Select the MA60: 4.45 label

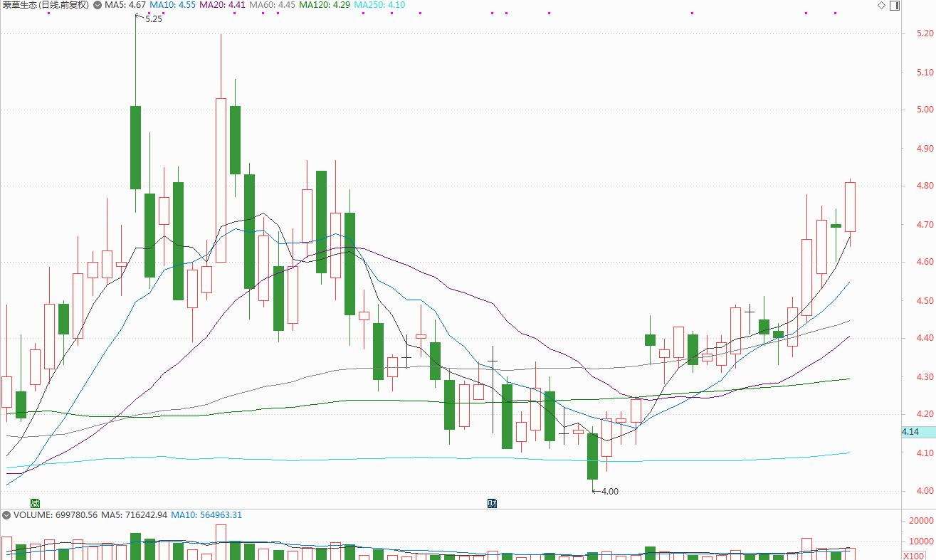click(272, 5)
